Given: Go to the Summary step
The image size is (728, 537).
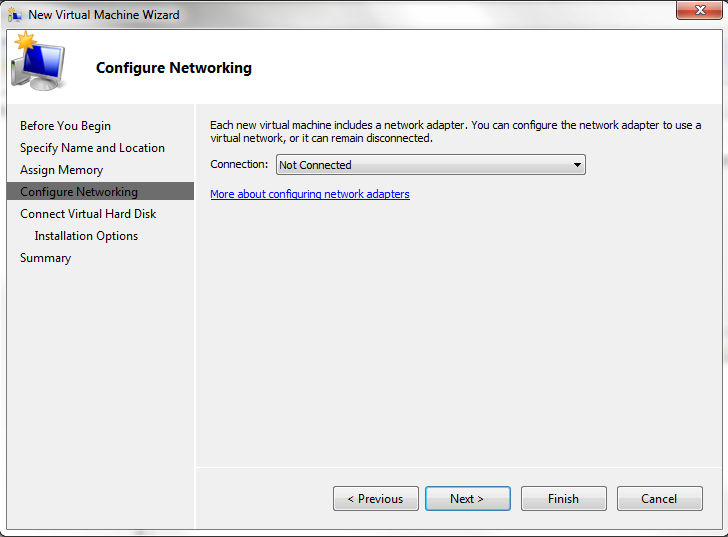Looking at the screenshot, I should (45, 258).
